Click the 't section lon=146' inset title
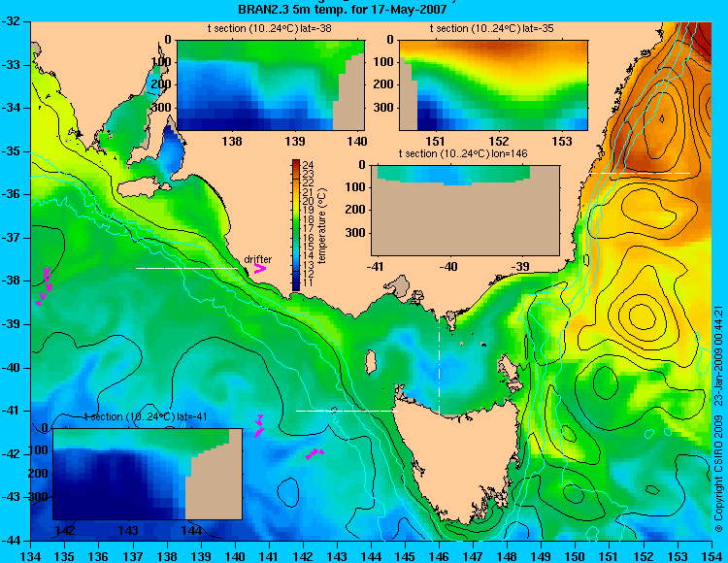The height and width of the screenshot is (563, 728). point(463,153)
